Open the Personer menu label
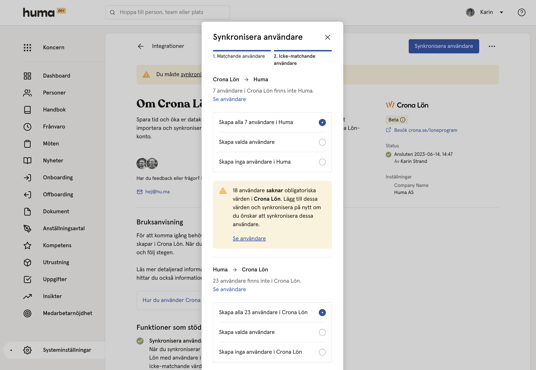The height and width of the screenshot is (370, 536). 54,93
